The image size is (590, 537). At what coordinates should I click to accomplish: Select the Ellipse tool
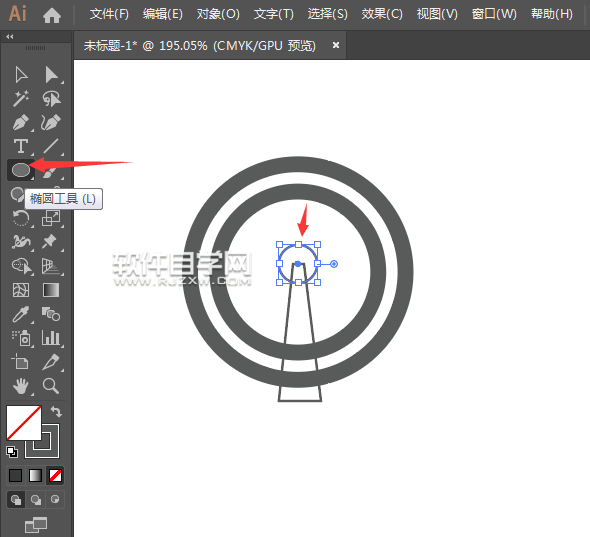(21, 170)
